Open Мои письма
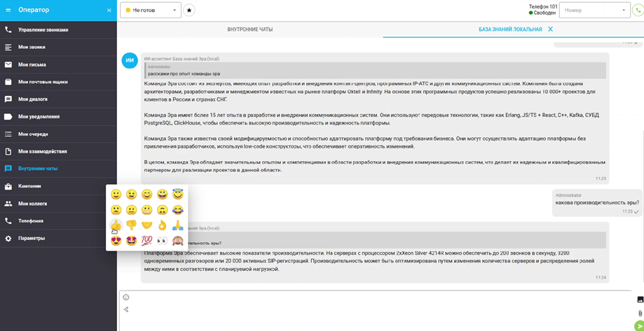Screen dimensions: 644x331 click(x=58, y=64)
